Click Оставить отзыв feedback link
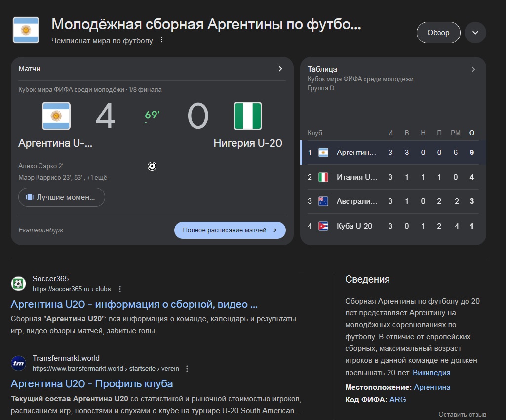The height and width of the screenshot is (420, 506). (462, 414)
